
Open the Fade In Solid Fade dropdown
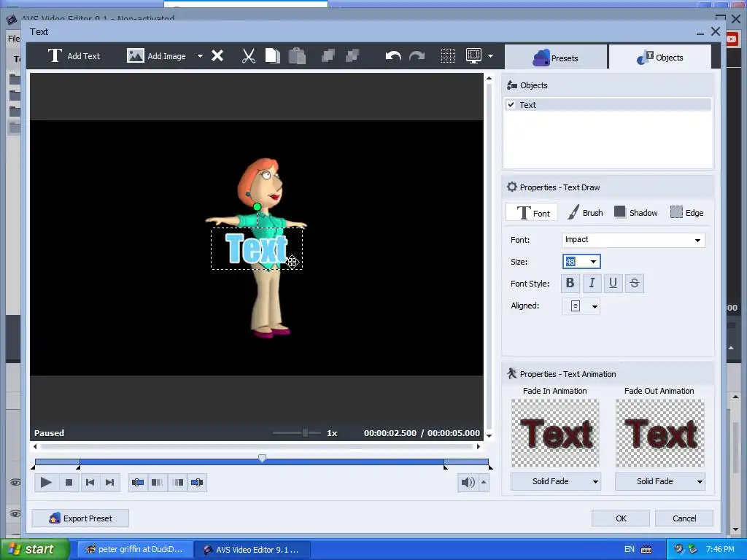coord(555,481)
